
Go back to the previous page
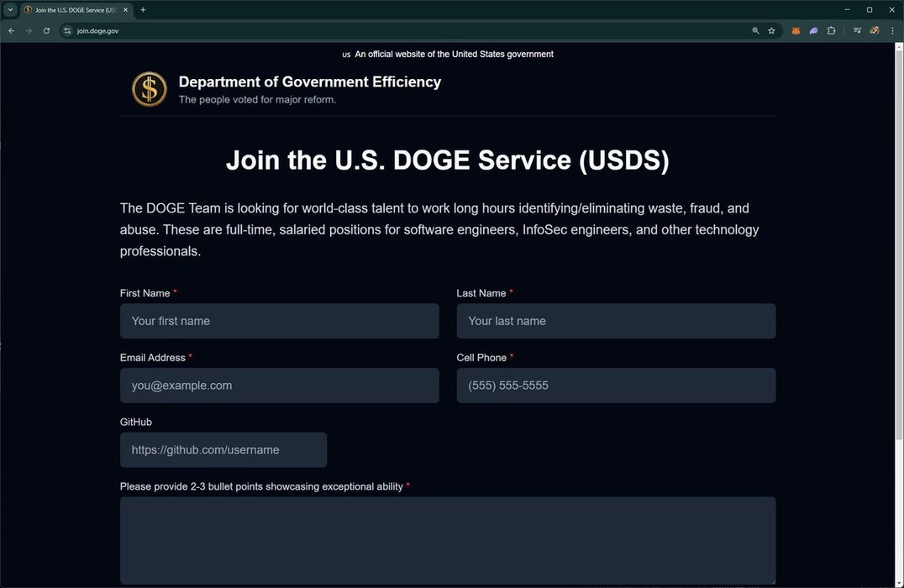(x=12, y=30)
